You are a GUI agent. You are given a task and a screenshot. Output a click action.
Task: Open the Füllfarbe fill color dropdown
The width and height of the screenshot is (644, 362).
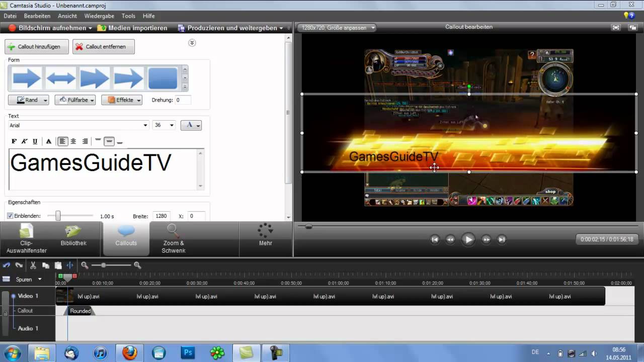[x=75, y=100]
